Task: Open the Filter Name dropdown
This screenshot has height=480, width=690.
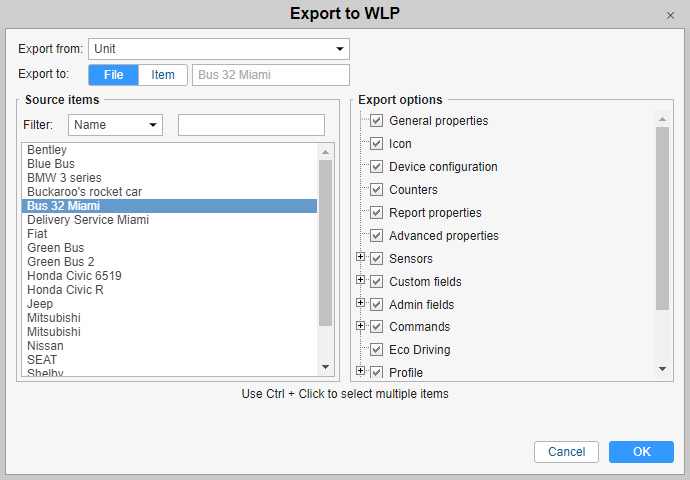Action: pyautogui.click(x=115, y=125)
